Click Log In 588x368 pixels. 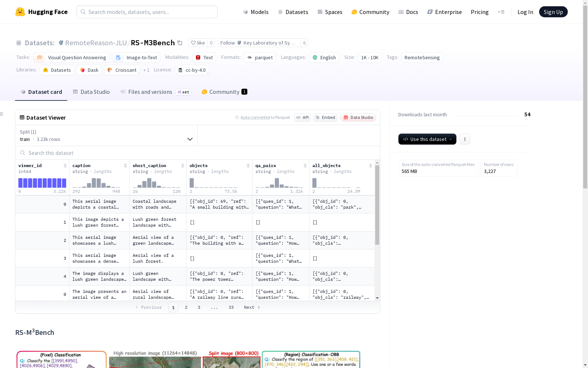(x=525, y=12)
